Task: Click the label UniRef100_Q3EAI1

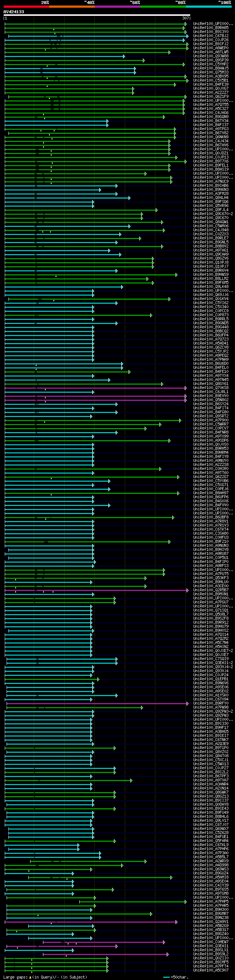Action: (211, 946)
